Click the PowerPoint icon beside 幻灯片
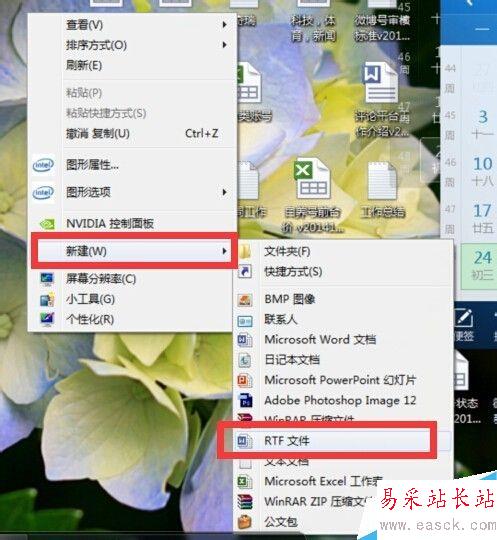The height and width of the screenshot is (540, 497). click(x=245, y=381)
